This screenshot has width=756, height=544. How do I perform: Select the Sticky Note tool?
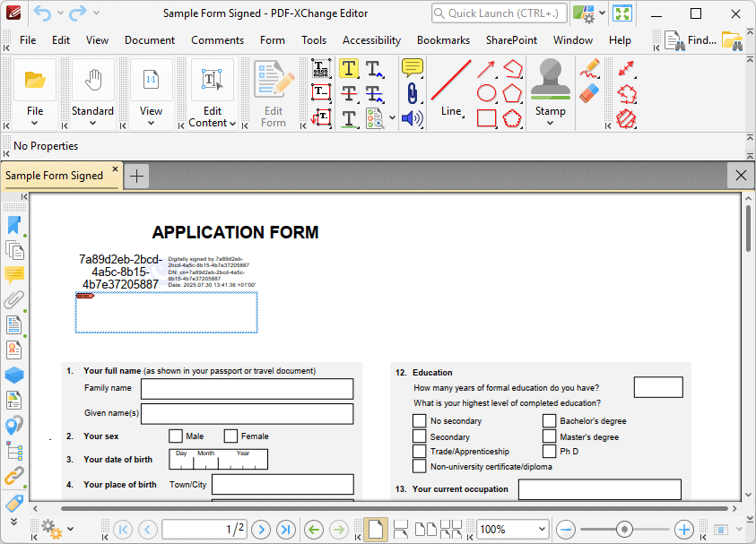pyautogui.click(x=412, y=68)
